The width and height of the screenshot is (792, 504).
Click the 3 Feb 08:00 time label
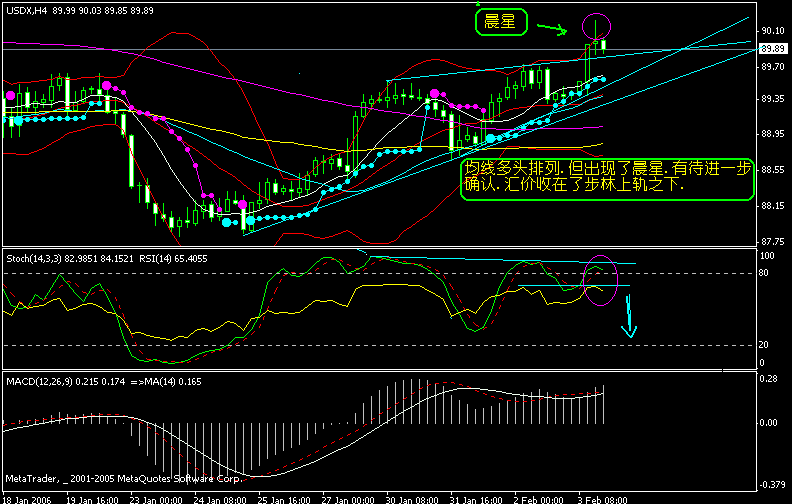[x=603, y=500]
